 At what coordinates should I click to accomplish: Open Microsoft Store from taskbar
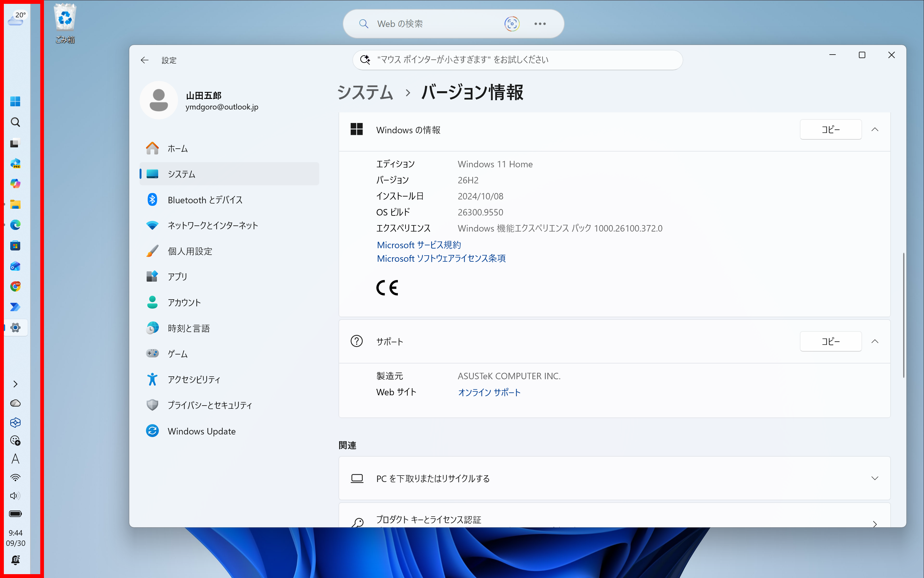coord(15,245)
